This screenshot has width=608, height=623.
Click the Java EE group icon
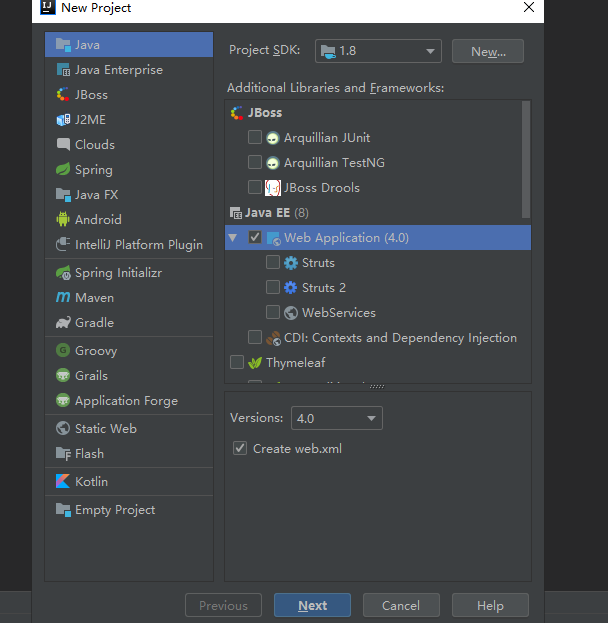(x=236, y=213)
